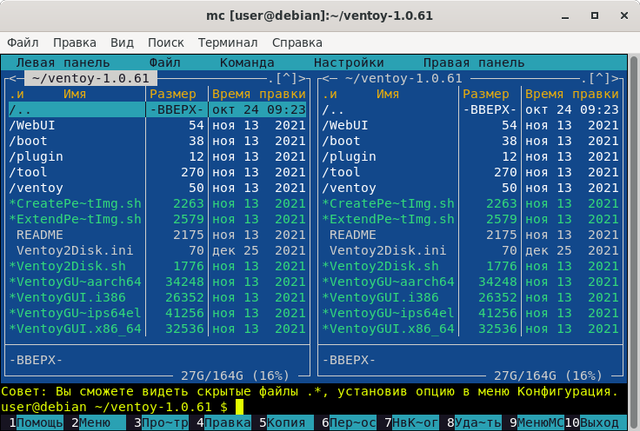Select README file in left panel
The width and height of the screenshot is (640, 431).
click(157, 235)
